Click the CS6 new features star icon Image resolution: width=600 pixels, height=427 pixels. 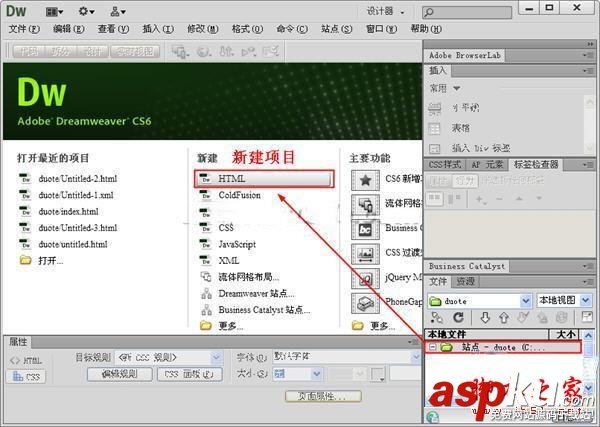coord(365,180)
